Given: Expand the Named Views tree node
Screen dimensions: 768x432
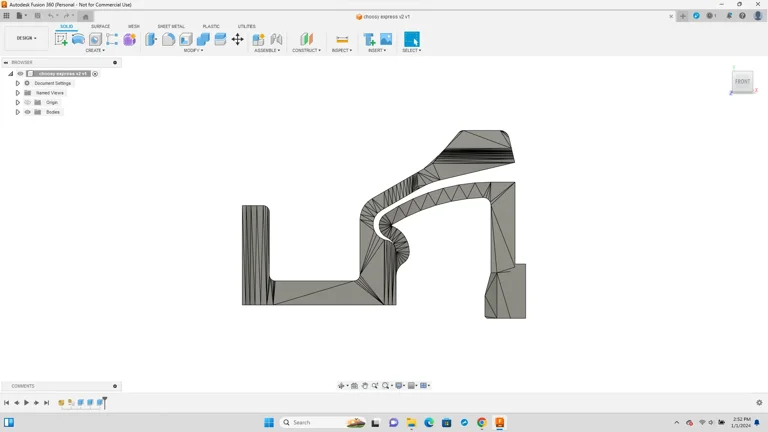Looking at the screenshot, I should tap(18, 93).
